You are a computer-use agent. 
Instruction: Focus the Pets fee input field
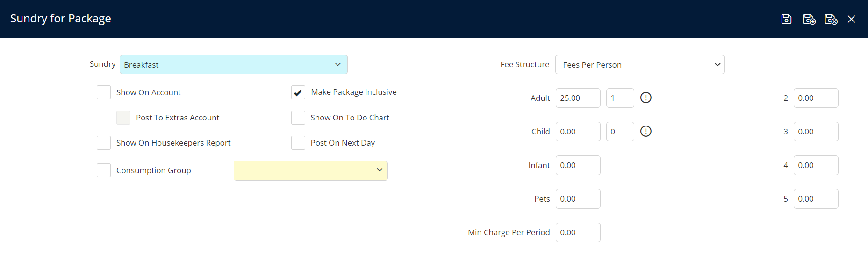point(578,199)
